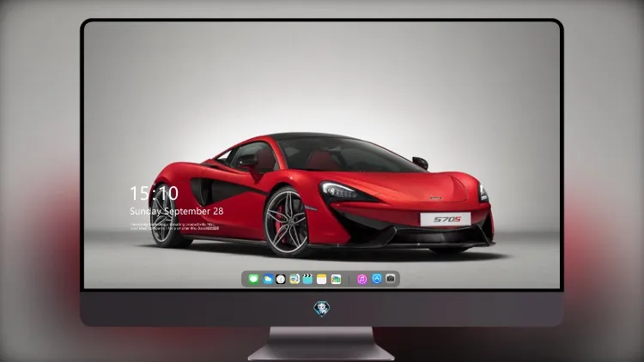Screen dimensions: 644x362
Task: Click the 15:10 clock widget
Action: 154,193
